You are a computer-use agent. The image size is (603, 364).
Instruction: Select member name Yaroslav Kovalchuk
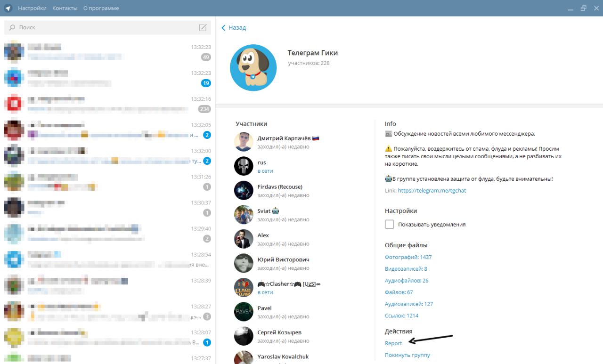point(283,356)
